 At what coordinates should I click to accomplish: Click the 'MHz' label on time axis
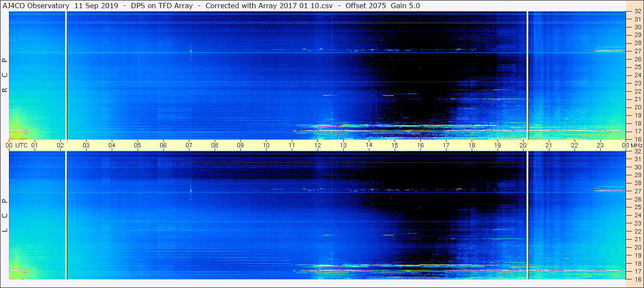pos(636,145)
